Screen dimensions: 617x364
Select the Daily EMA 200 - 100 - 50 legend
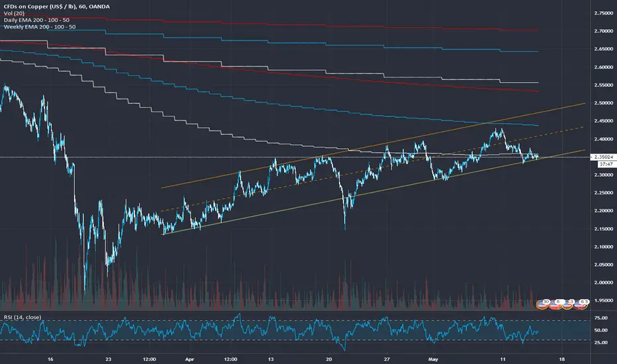click(36, 20)
